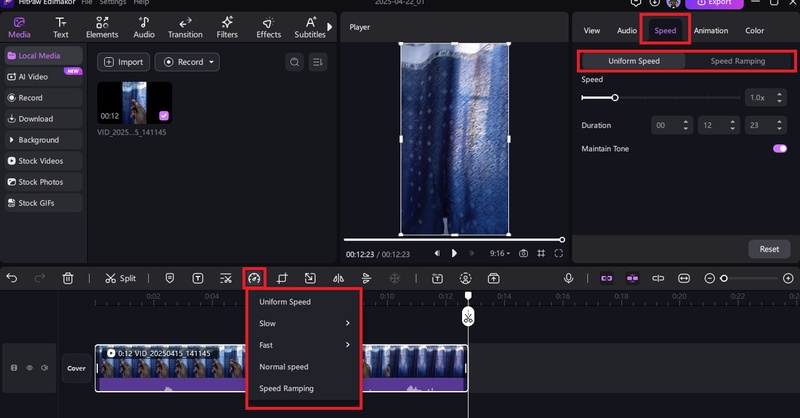Step to the previous frame

coord(437,253)
